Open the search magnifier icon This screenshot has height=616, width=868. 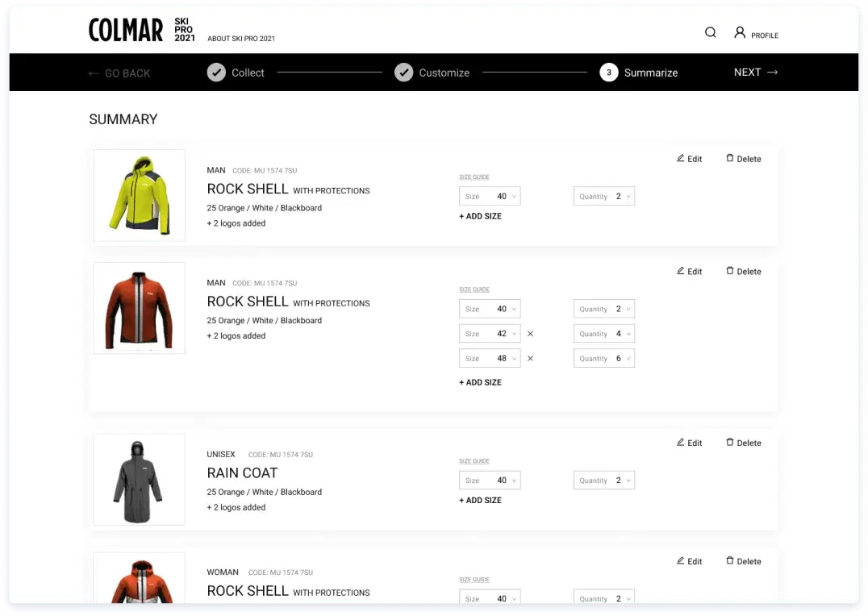[710, 32]
